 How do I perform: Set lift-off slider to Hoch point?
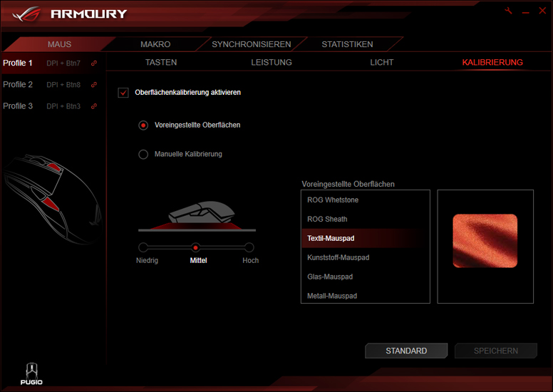tap(249, 247)
